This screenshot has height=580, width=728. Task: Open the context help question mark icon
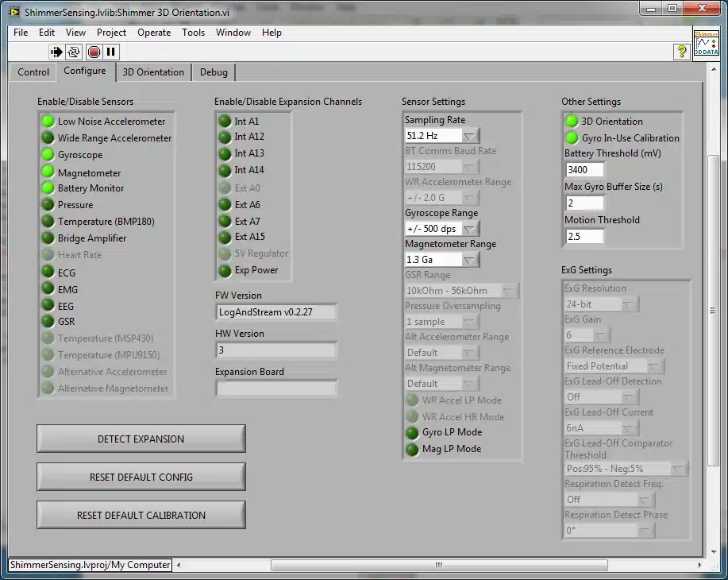pos(682,52)
